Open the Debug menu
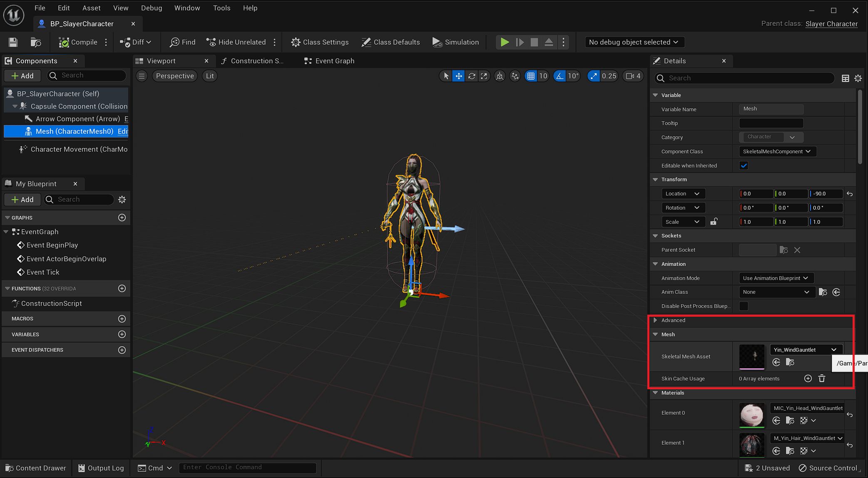Image resolution: width=868 pixels, height=478 pixels. 151,8
